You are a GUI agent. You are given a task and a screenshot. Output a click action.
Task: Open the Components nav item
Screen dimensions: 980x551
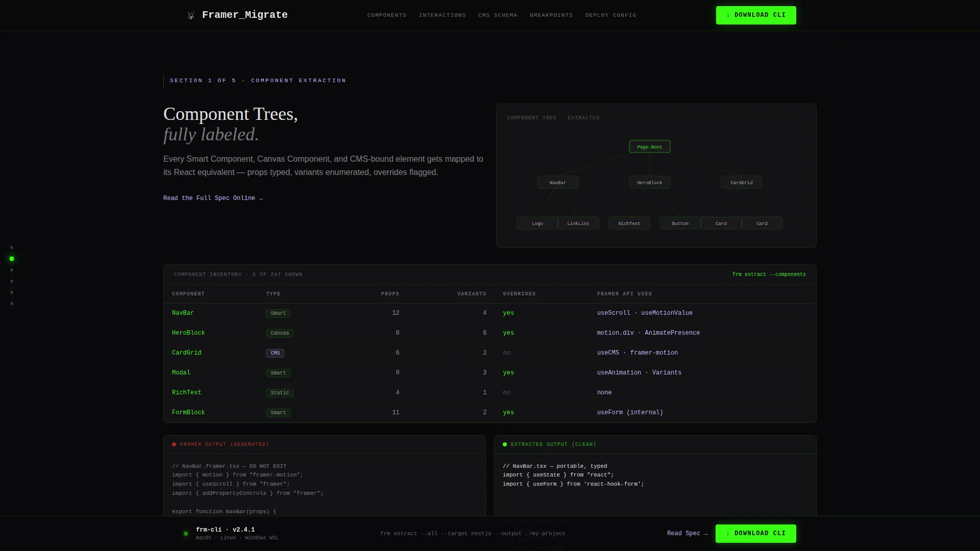coord(387,15)
